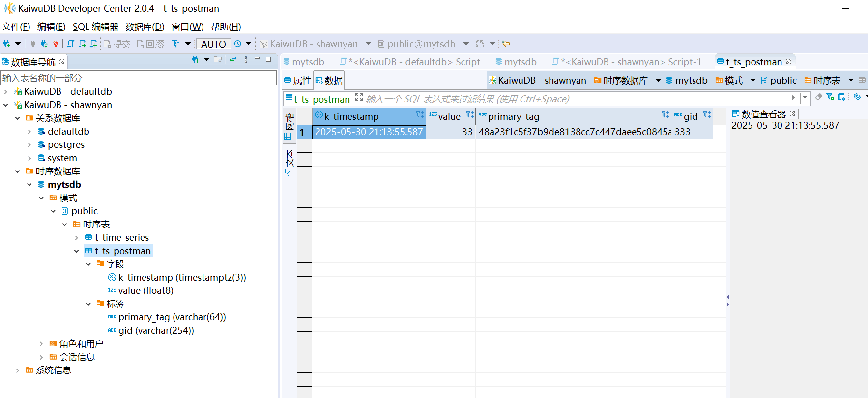Open dropdown next to new connection icon
The image size is (868, 398).
18,44
